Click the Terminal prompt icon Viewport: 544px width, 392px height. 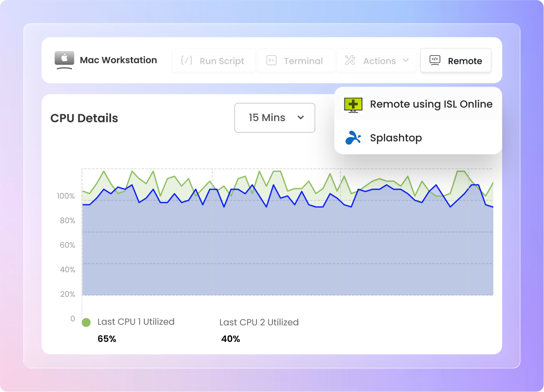272,61
